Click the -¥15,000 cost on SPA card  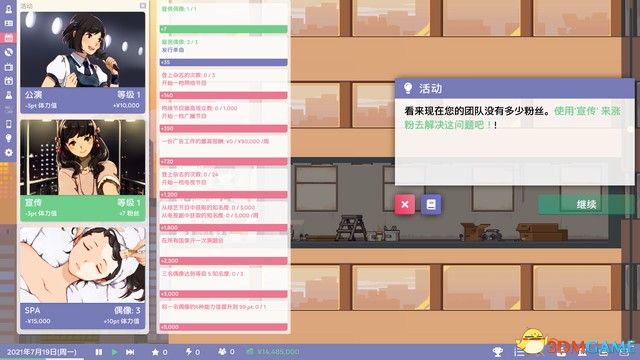[37, 321]
